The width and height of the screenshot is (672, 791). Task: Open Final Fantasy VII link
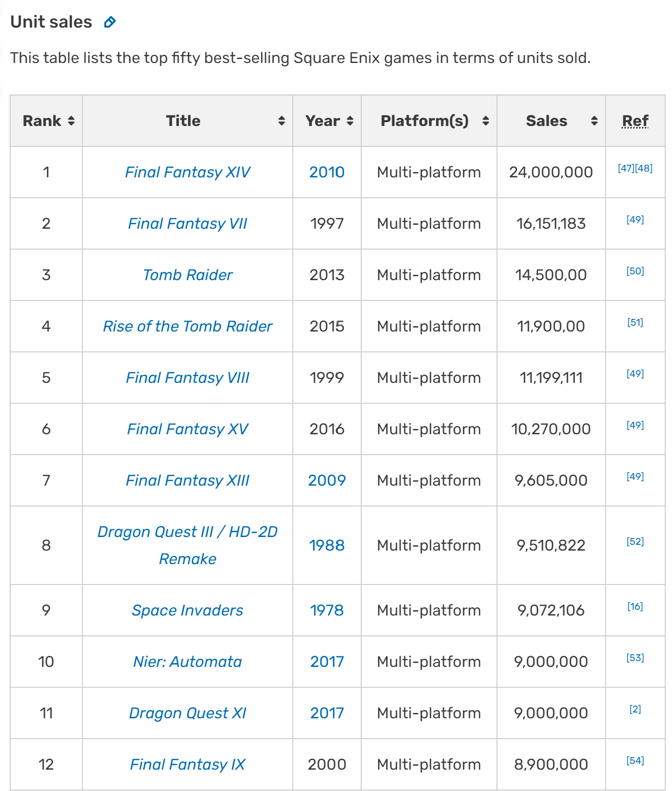188,223
